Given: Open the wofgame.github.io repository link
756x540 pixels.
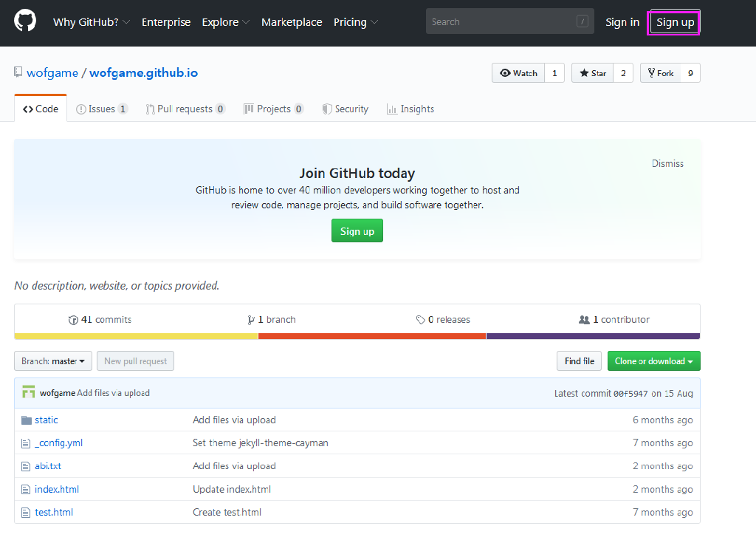Looking at the screenshot, I should pyautogui.click(x=144, y=73).
